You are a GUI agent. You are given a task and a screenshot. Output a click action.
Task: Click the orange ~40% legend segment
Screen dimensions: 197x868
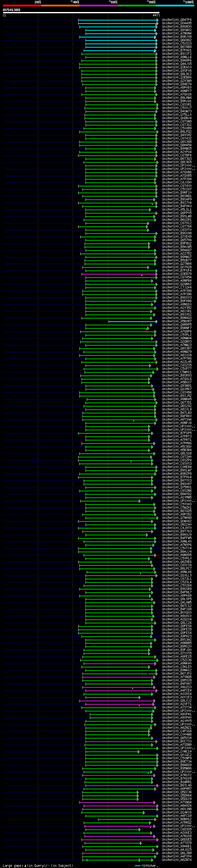point(60,6)
